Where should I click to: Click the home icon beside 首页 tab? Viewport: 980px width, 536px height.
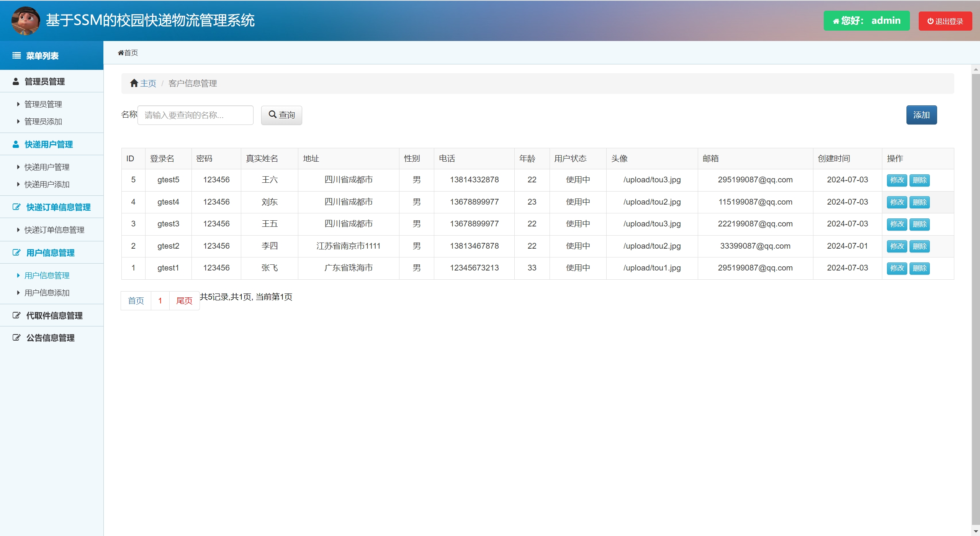pos(121,53)
